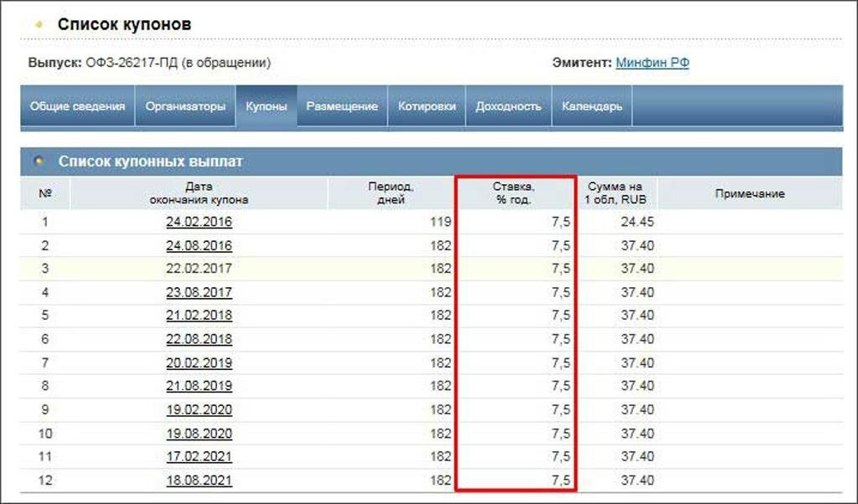Click the Примечание column header

coord(750,193)
